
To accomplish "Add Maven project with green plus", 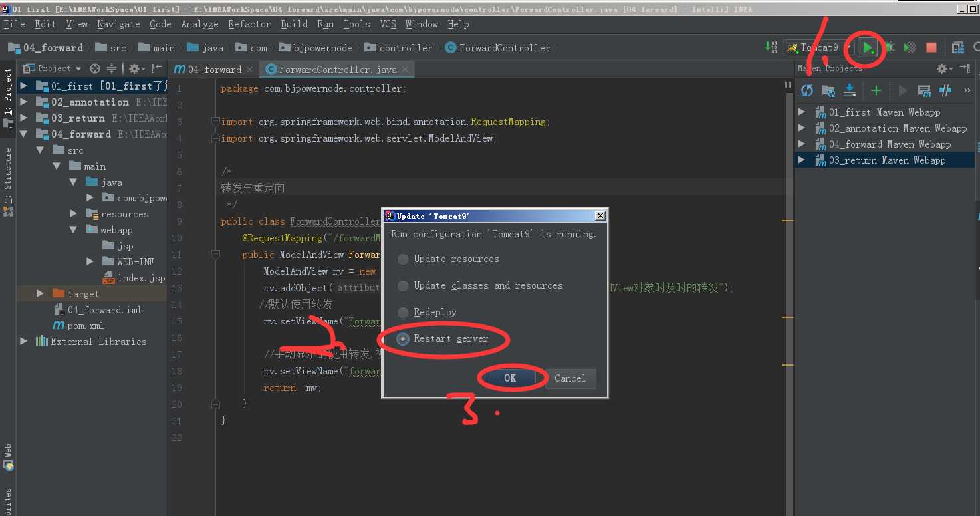I will point(876,90).
